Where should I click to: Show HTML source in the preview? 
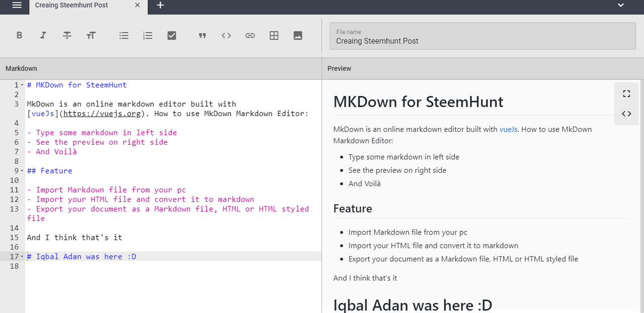tap(626, 114)
